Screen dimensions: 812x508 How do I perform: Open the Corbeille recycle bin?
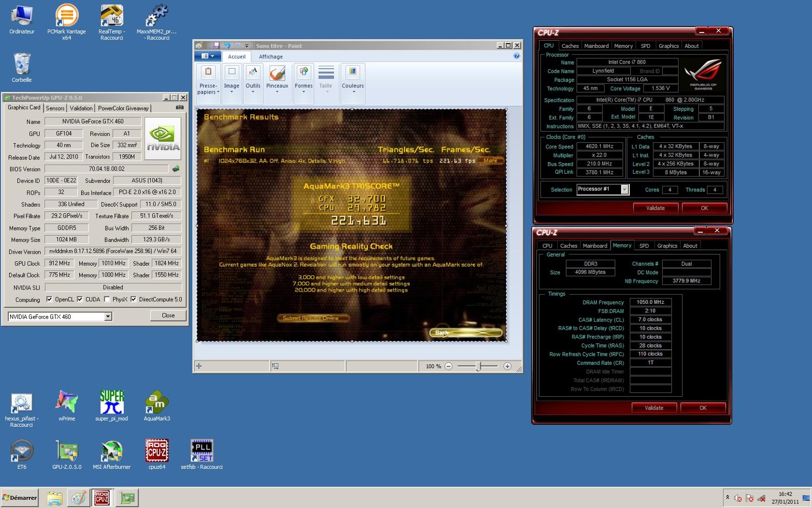[x=22, y=67]
